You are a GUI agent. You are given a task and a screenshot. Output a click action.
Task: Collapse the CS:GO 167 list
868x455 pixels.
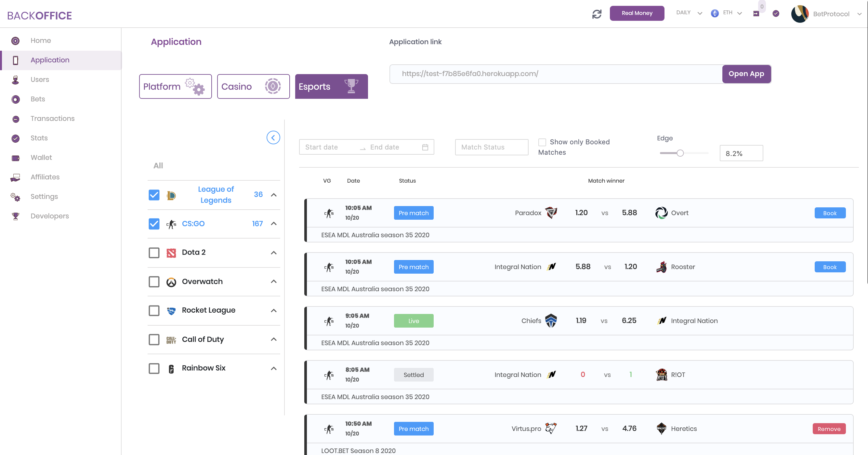click(x=274, y=223)
